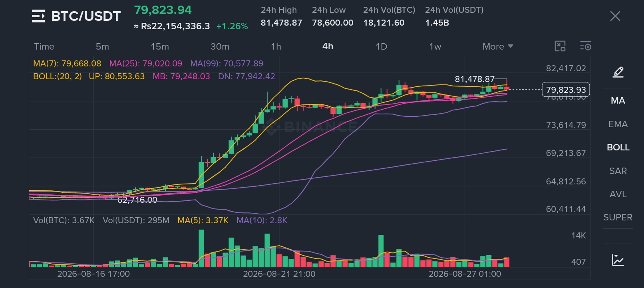Toggle the chart layout window icon
Screen dimensions: 644x288
click(x=560, y=46)
